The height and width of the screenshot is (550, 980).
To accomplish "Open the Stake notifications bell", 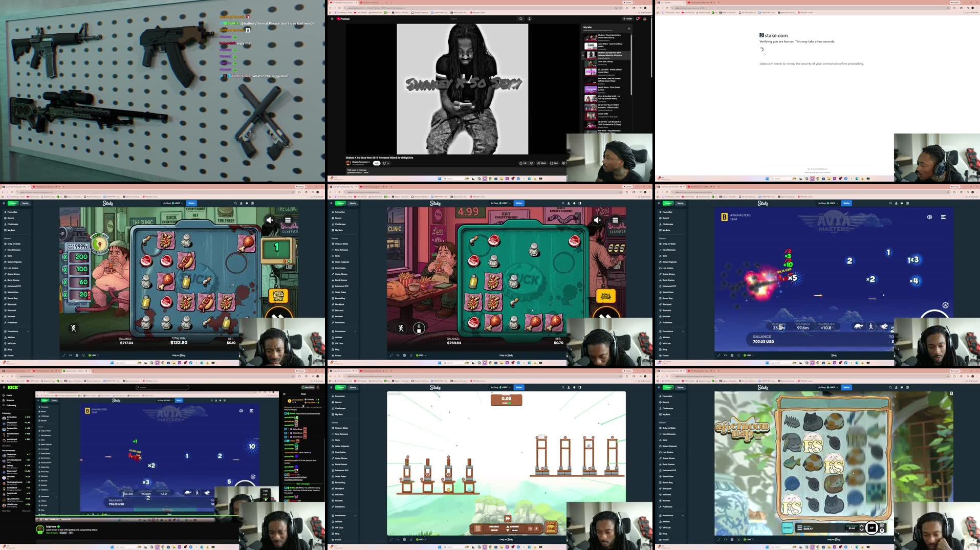I will pos(247,203).
